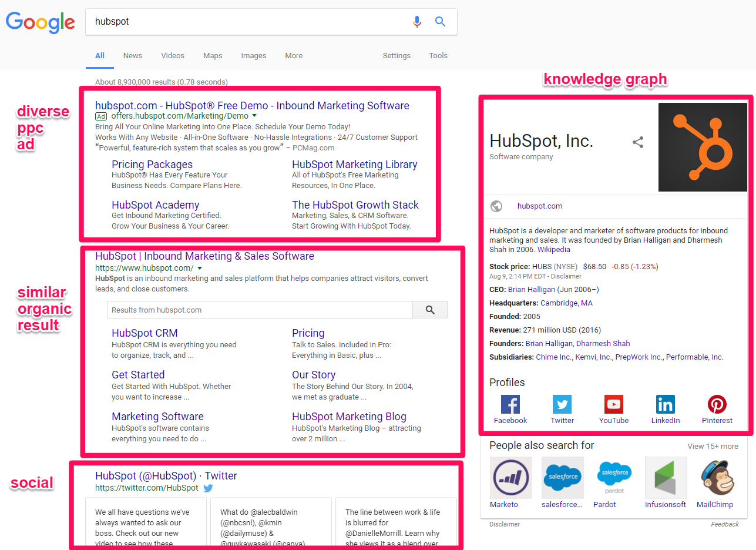This screenshot has width=756, height=550.
Task: Open the More search categories menu
Action: tap(294, 56)
